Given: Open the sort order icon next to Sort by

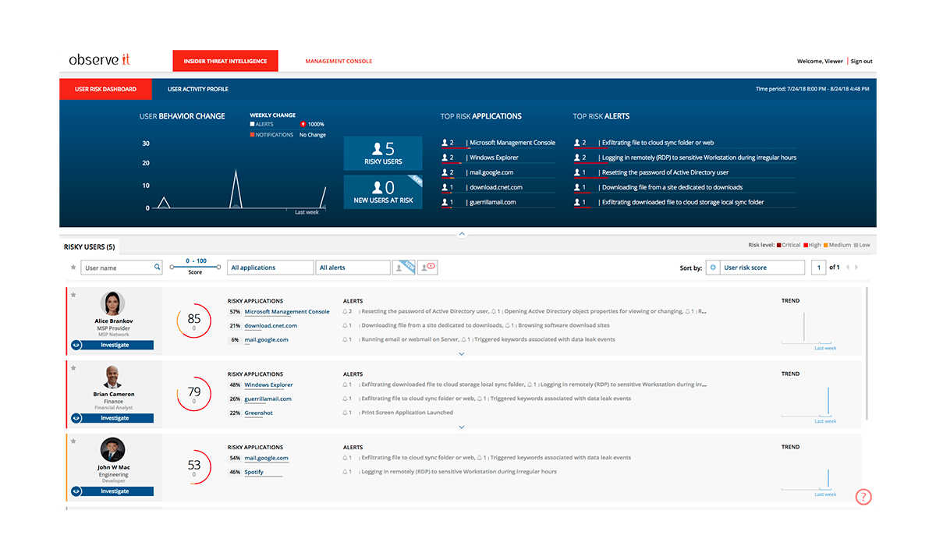Looking at the screenshot, I should [x=713, y=267].
